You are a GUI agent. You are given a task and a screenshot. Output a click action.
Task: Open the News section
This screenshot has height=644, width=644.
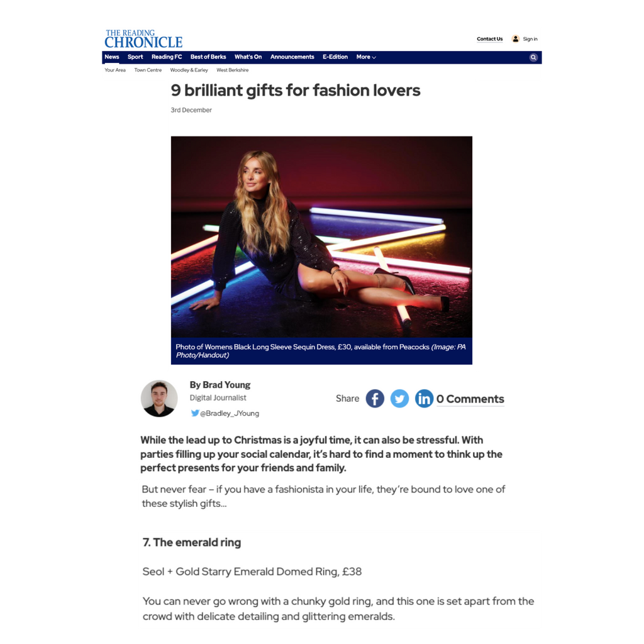[112, 57]
